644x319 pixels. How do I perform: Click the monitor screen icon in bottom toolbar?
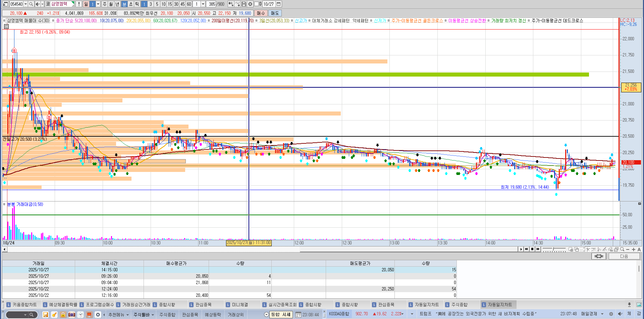89,315
